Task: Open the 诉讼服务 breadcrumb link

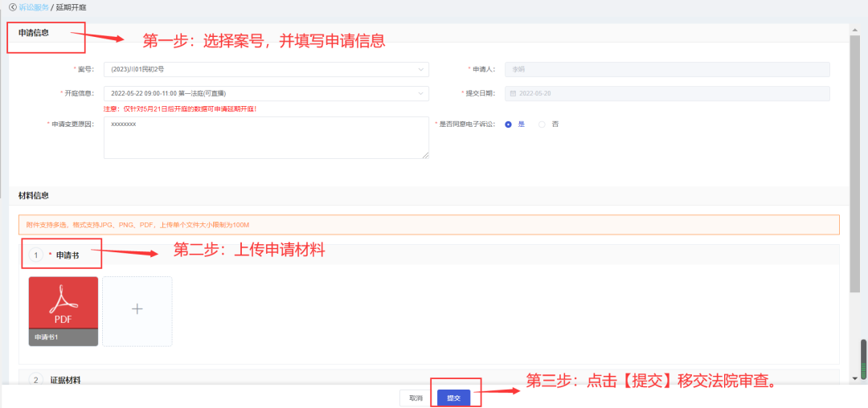Action: (x=34, y=7)
